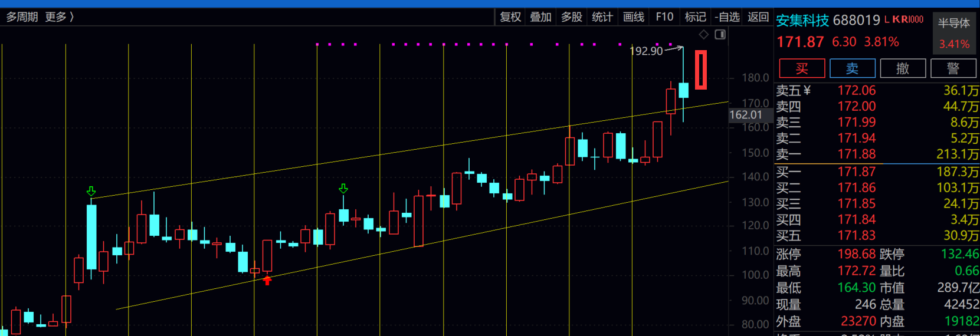The height and width of the screenshot is (336, 980).
Task: Toggle the side panel layout icon
Action: pos(720,35)
